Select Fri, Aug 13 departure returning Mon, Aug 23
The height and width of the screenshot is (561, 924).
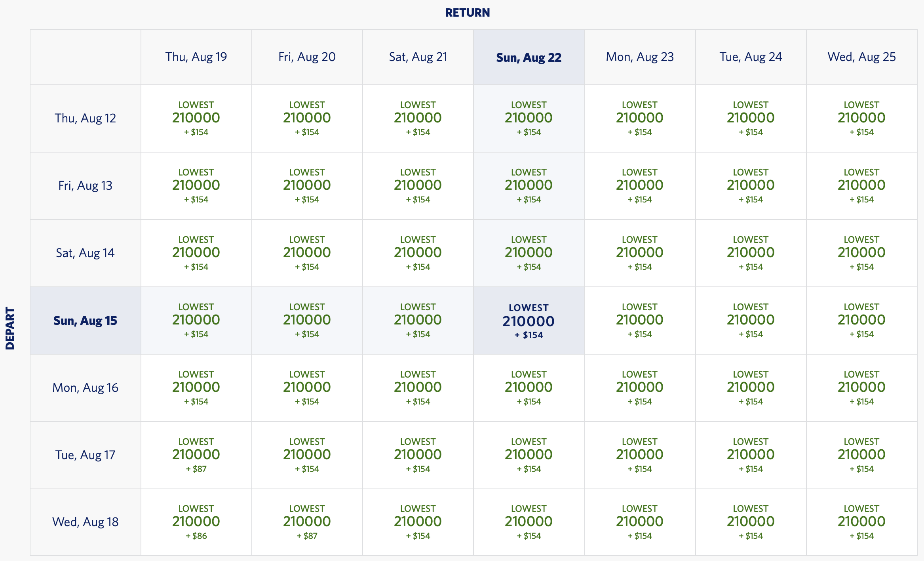(x=640, y=185)
